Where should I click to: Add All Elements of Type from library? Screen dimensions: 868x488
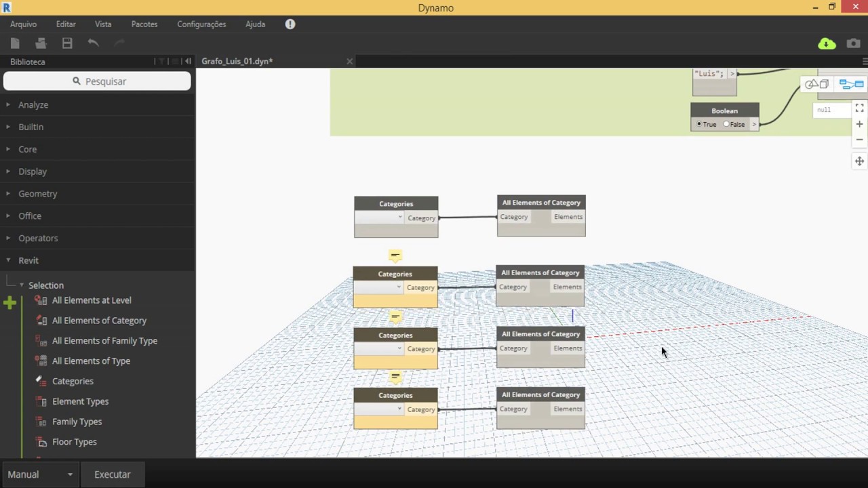91,361
